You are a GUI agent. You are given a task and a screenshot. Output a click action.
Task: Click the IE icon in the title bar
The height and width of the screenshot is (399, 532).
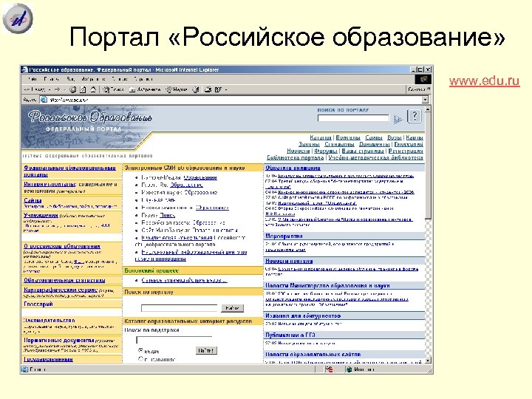coord(24,69)
